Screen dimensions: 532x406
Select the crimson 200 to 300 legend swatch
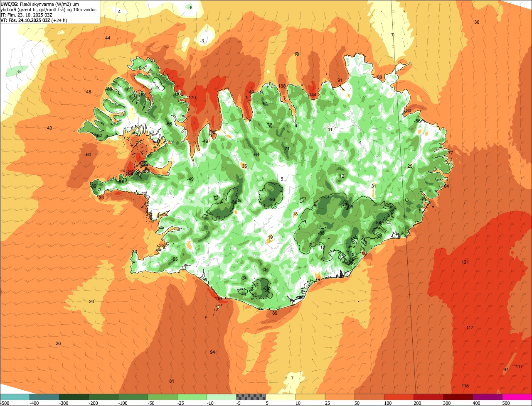(429, 397)
